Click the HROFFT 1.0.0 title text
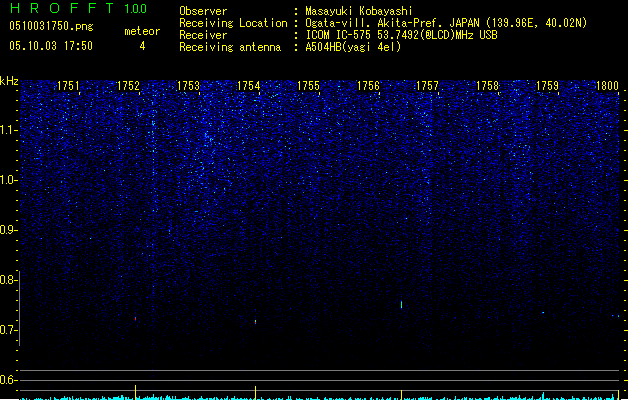Screen dimensions: 629x400 (x=79, y=8)
